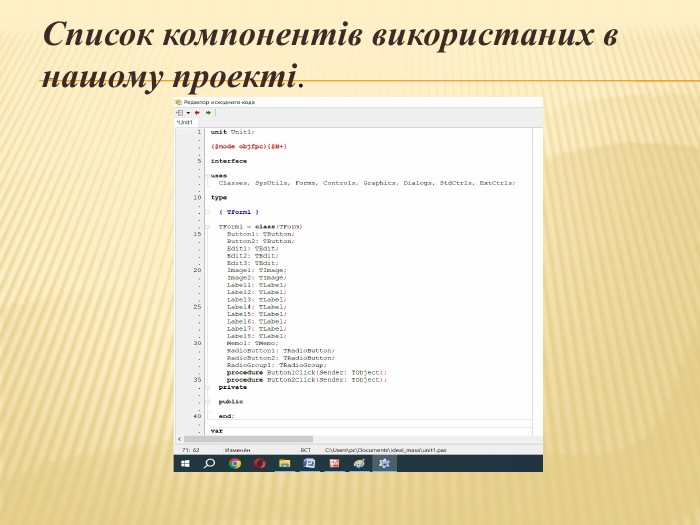
Task: Click the unit1.pas file path in status bar
Action: (x=386, y=450)
